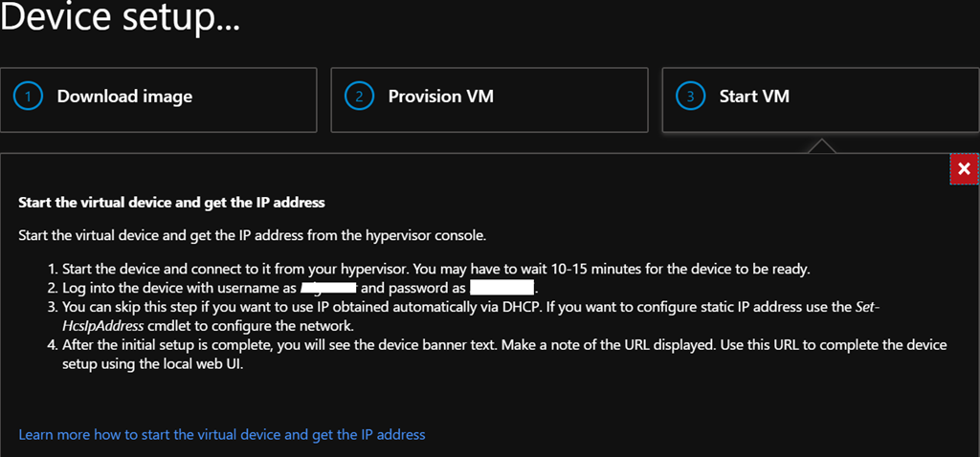Screen dimensions: 980x457
Task: Click the callout pointer below Start VM
Action: point(819,144)
